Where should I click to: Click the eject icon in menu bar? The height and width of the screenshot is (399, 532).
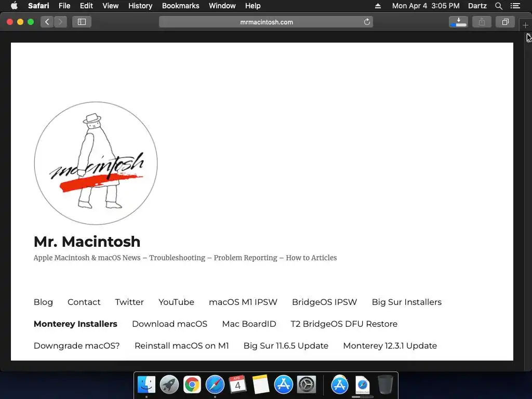click(x=378, y=6)
